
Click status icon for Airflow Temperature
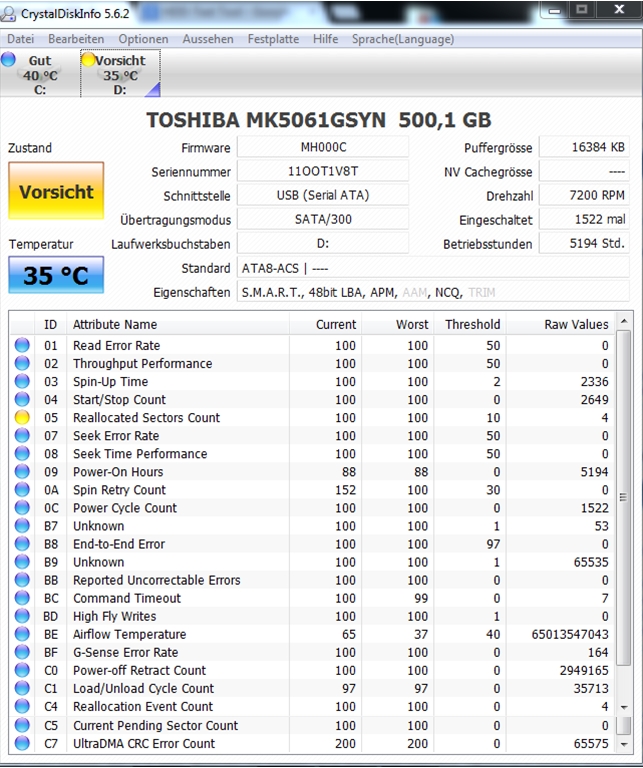(x=22, y=634)
